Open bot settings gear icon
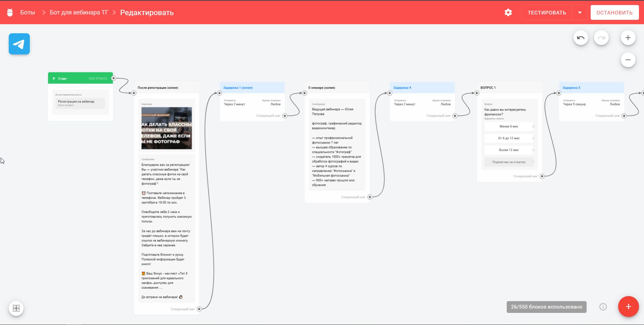This screenshot has width=644, height=325. 508,12
